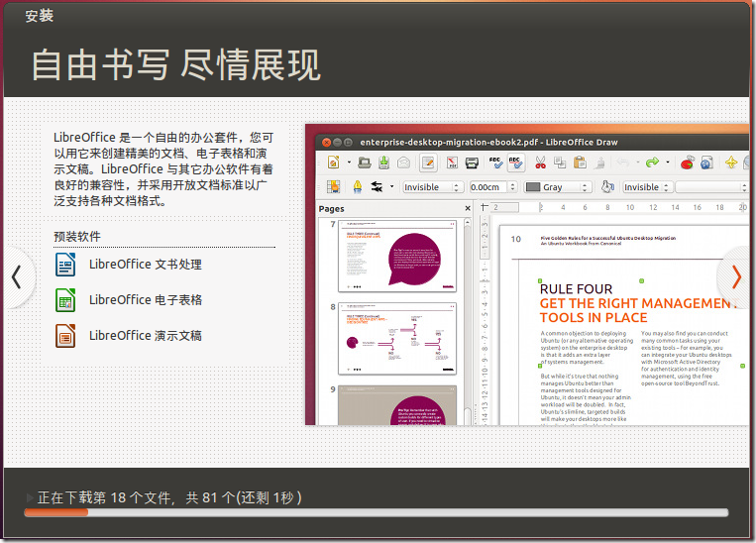The width and height of the screenshot is (756, 543).
Task: Click the Arrow Style icon
Action: coord(377,186)
